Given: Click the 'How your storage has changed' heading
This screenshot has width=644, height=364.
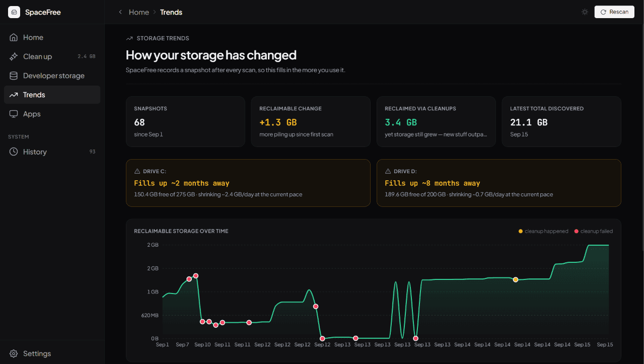Looking at the screenshot, I should coord(211,55).
